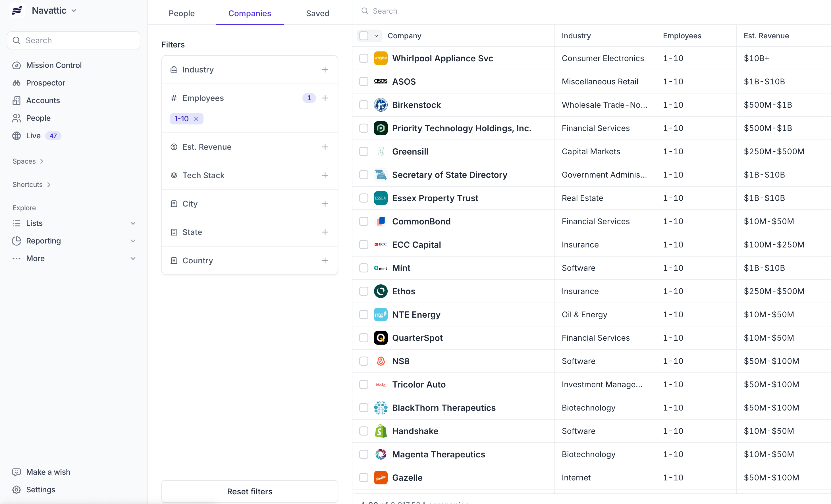831x504 pixels.
Task: Toggle the select-all companies checkbox
Action: (x=363, y=36)
